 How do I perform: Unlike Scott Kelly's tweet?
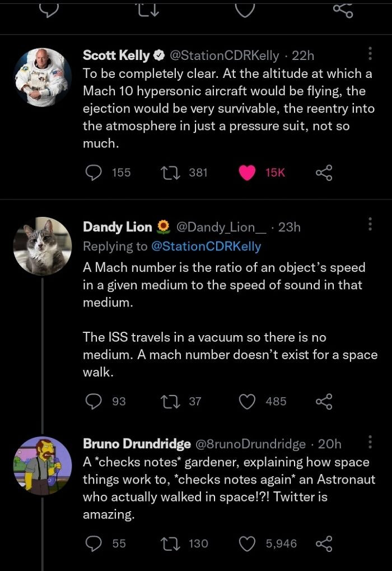[248, 172]
